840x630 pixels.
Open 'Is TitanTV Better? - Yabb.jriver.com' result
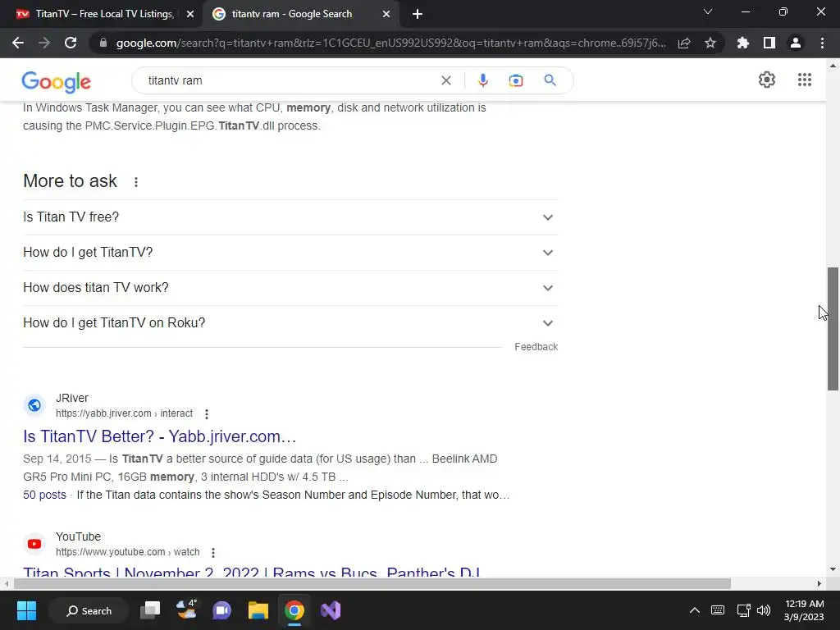[x=160, y=436]
